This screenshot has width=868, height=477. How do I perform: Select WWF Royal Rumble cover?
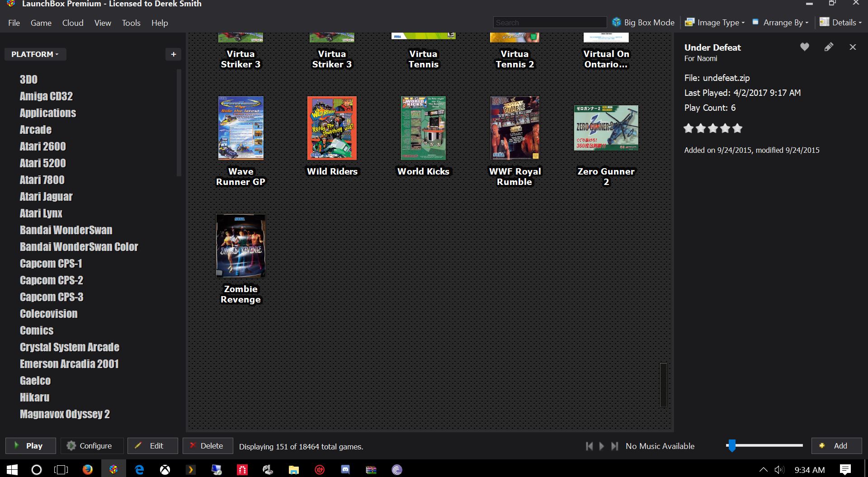tap(515, 128)
